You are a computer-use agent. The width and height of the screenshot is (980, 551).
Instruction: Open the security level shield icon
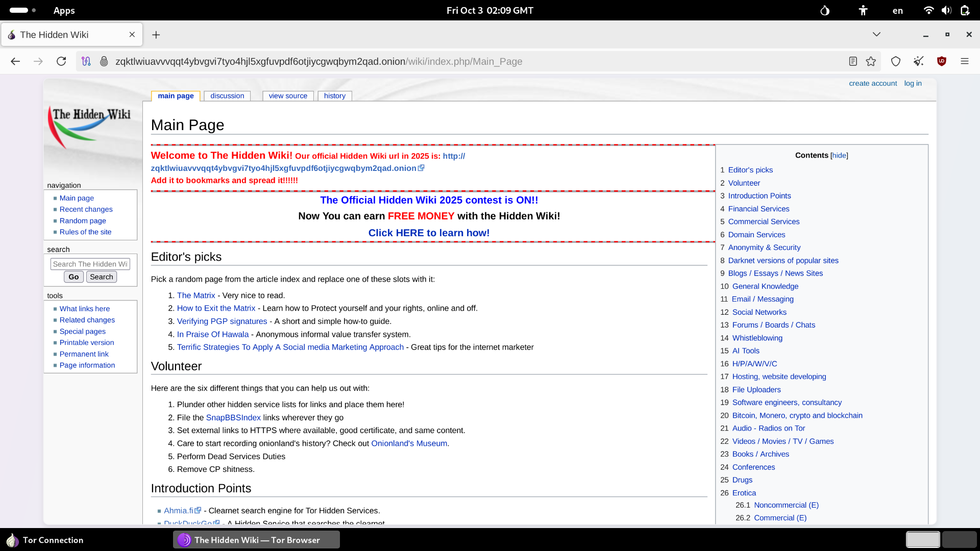coord(895,61)
